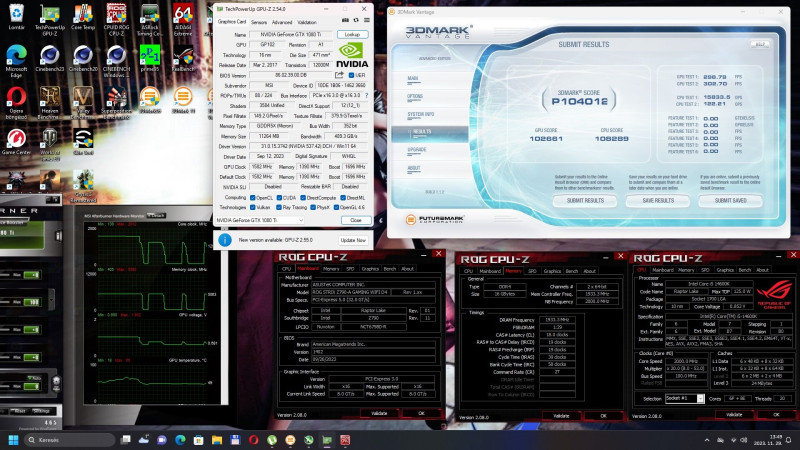Select UPGRADE in the 3DMark Vantage sidebar
800x450 pixels.
pyautogui.click(x=416, y=149)
